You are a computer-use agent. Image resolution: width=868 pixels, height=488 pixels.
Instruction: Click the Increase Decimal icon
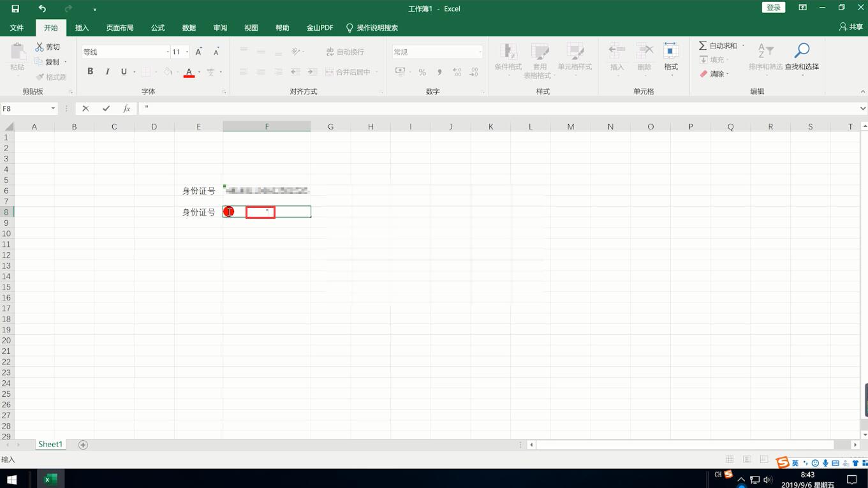457,72
